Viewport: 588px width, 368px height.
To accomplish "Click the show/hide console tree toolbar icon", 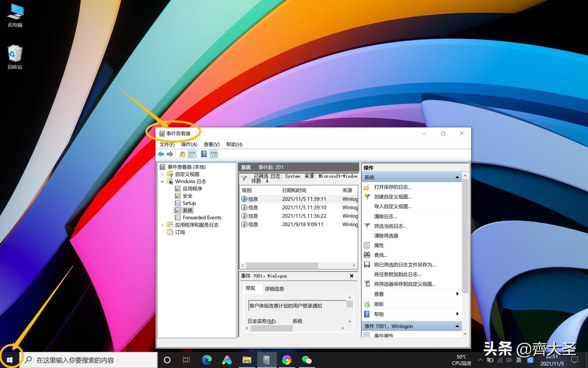I will click(192, 154).
